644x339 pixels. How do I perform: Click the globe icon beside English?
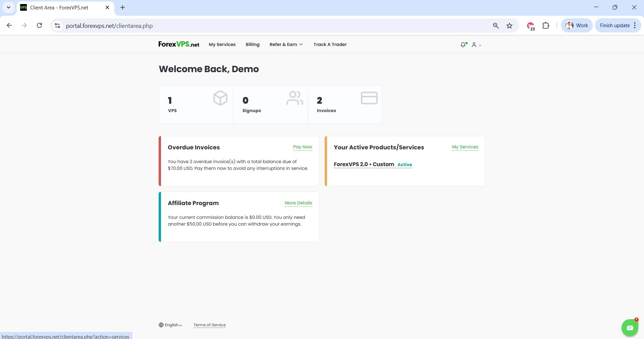(161, 325)
